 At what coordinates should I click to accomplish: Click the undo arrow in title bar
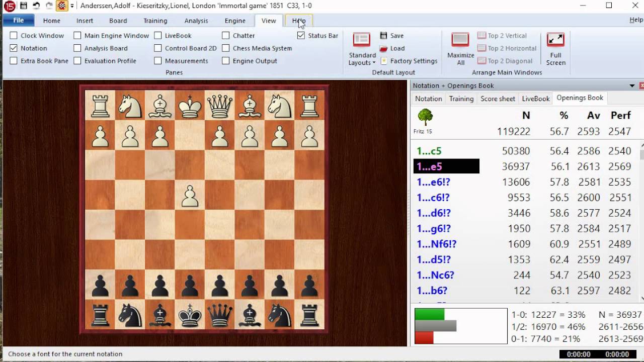(36, 6)
